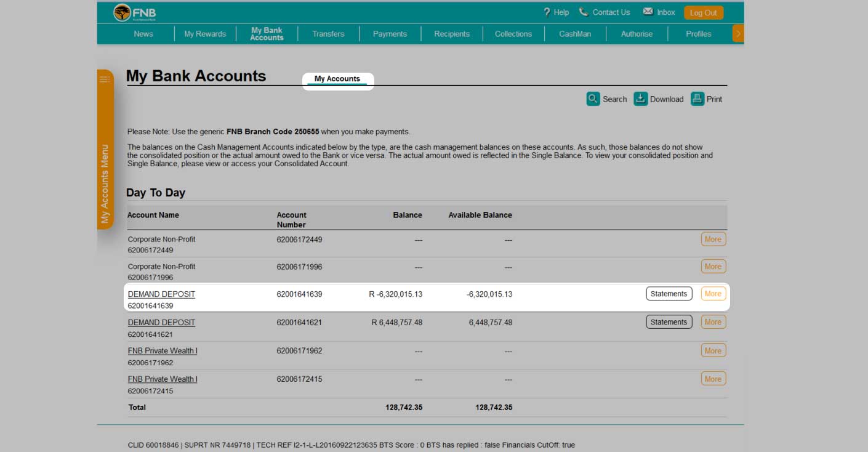This screenshot has height=452, width=868.
Task: Click the Day To Day section heading
Action: (156, 193)
